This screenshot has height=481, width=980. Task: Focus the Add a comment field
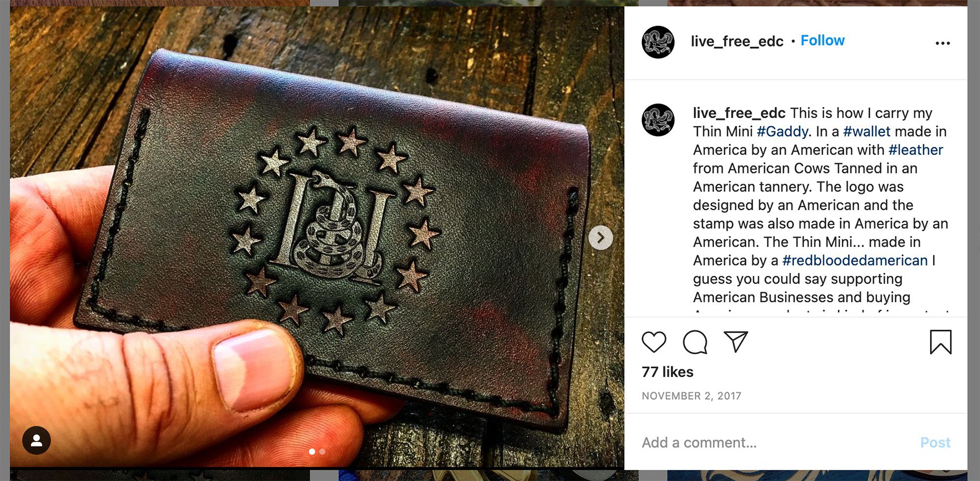774,443
